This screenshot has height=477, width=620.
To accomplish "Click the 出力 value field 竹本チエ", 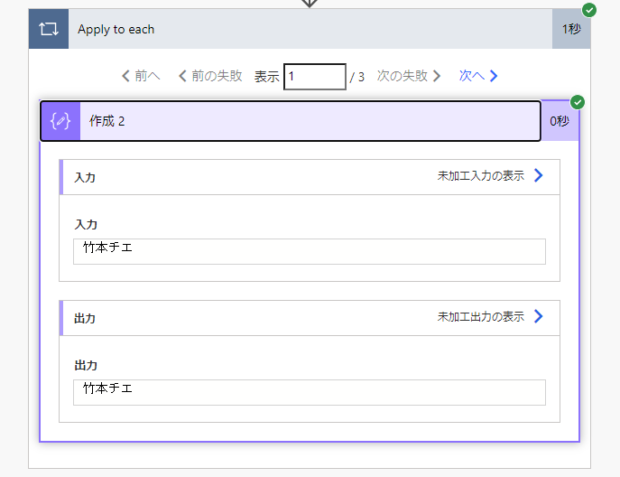I will [309, 392].
